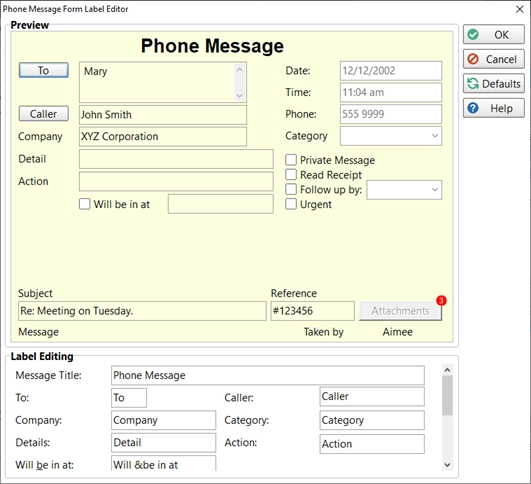Image resolution: width=531 pixels, height=484 pixels.
Task: Click the empty Action preview field
Action: point(176,181)
